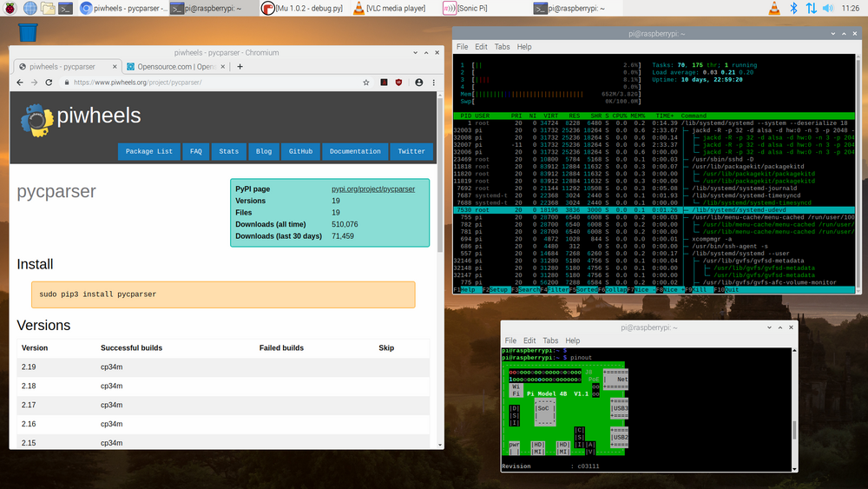This screenshot has width=868, height=489.
Task: Open the Package List page
Action: (x=149, y=151)
